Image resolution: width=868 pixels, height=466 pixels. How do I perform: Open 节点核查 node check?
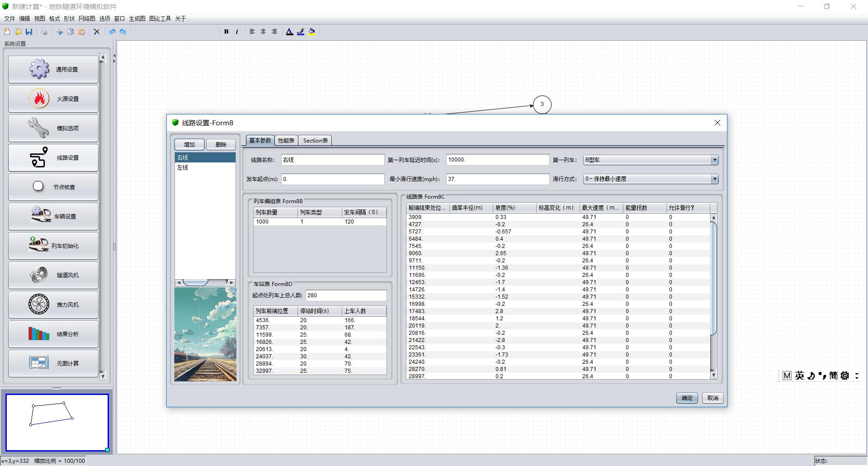coord(53,187)
